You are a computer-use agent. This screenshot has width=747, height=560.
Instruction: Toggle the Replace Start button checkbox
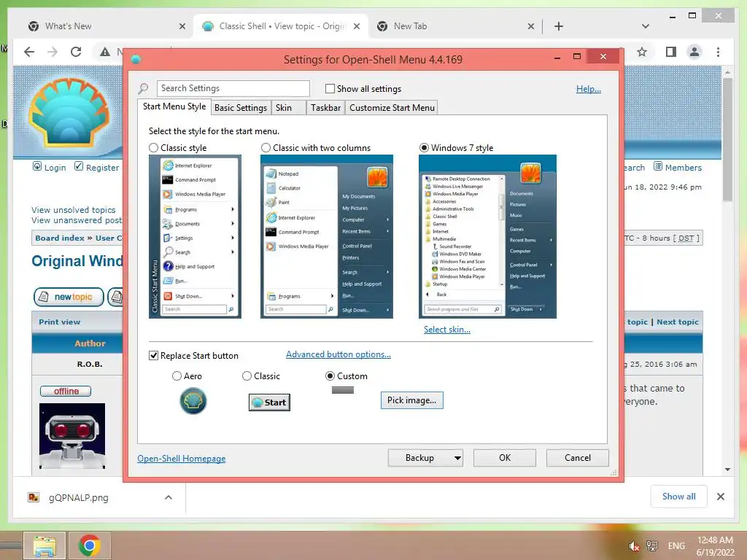point(153,356)
